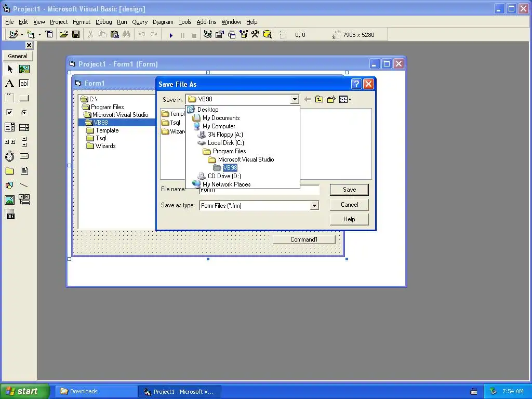Open the File menu
Screen dimensions: 532x399
coord(9,22)
